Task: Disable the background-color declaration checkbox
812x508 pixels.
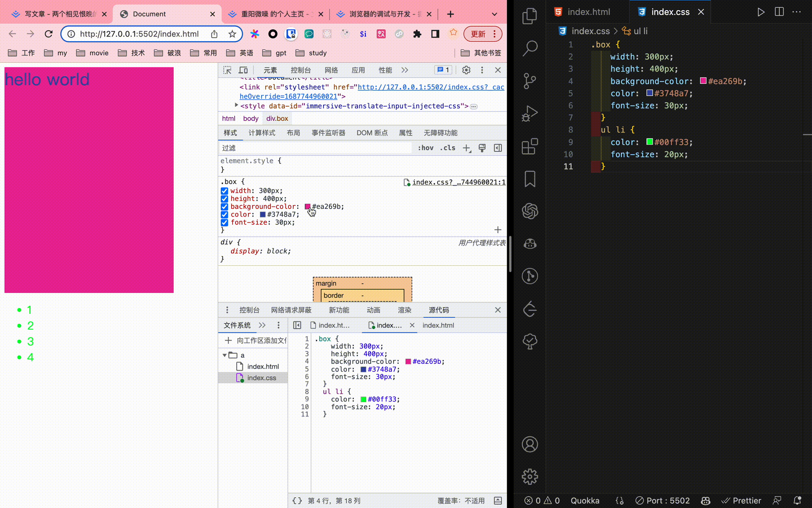Action: tap(225, 206)
